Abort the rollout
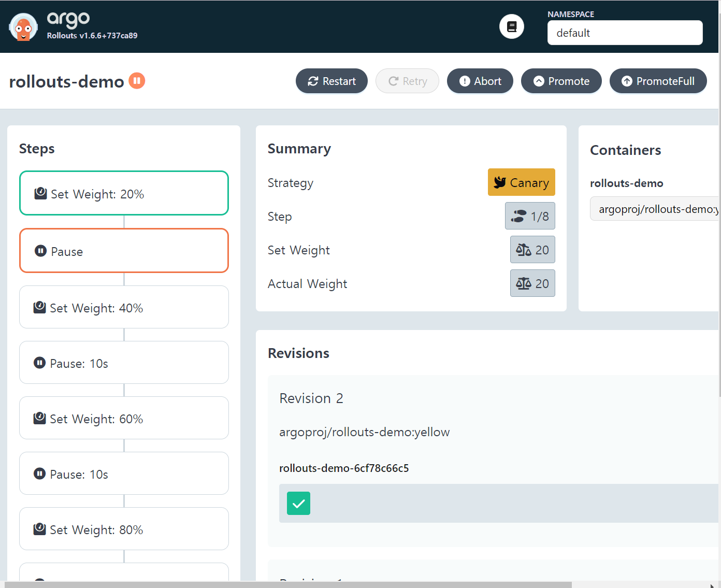 (480, 81)
